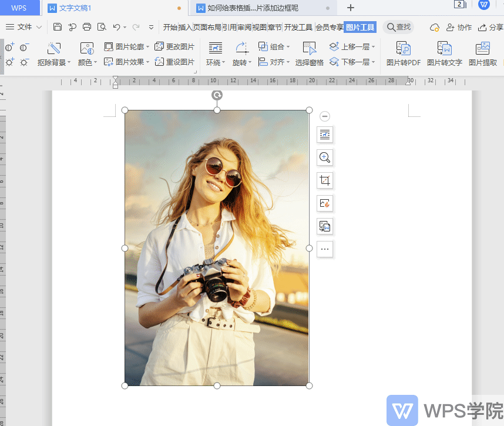The image size is (504, 426).
Task: Click the Redo arrow icon
Action: point(136,27)
